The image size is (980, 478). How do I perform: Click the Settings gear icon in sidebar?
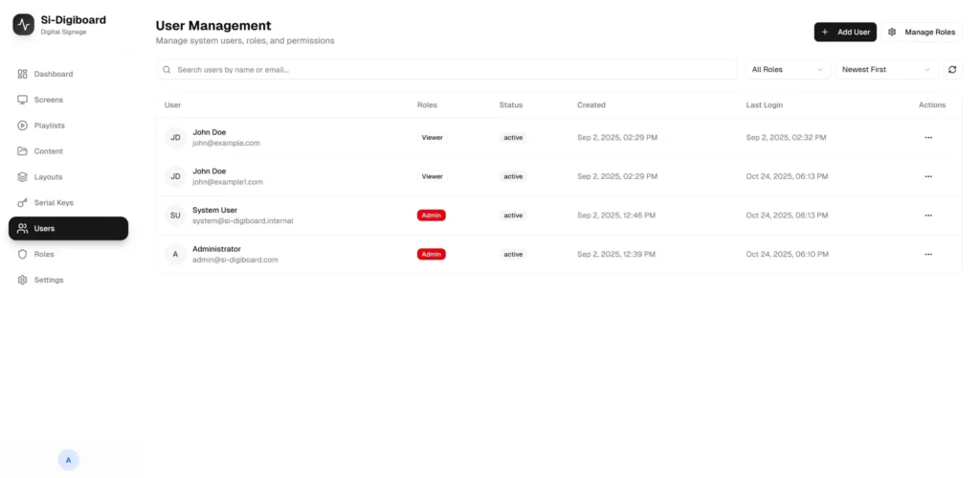pyautogui.click(x=23, y=280)
